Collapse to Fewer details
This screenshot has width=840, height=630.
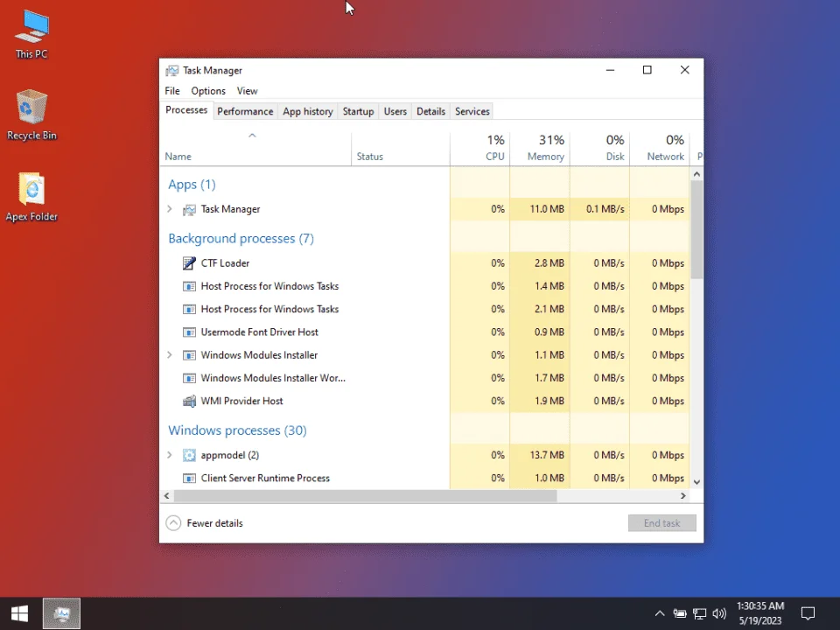pyautogui.click(x=204, y=523)
